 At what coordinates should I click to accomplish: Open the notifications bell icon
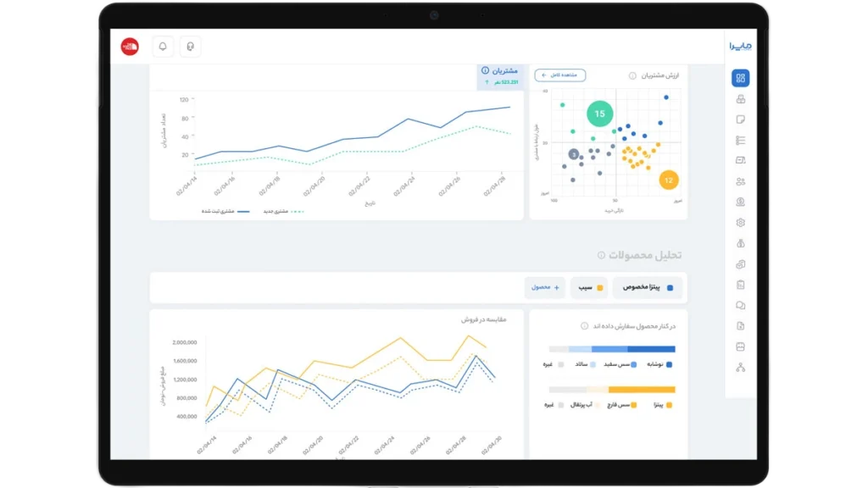coord(163,47)
